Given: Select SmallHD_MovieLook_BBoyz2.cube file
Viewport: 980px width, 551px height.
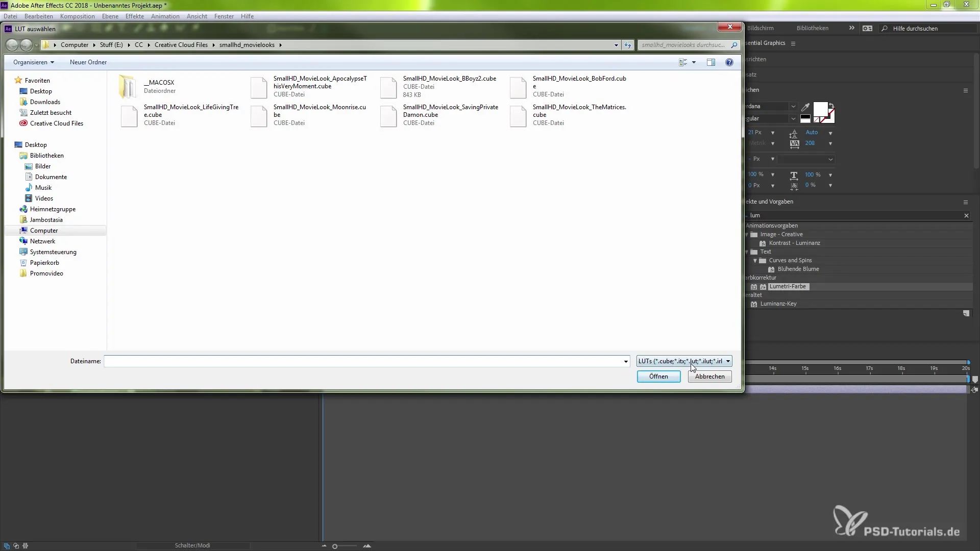Looking at the screenshot, I should pyautogui.click(x=439, y=86).
